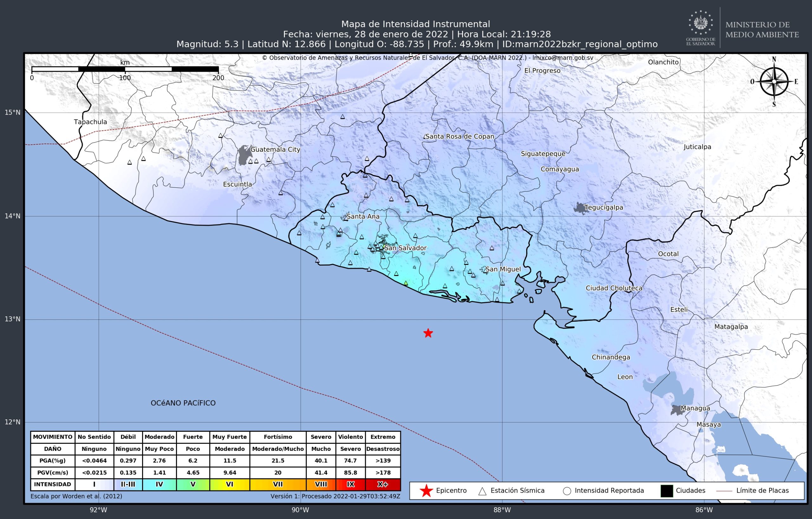Click the Esteli label
This screenshot has height=519, width=812.
coord(679,310)
